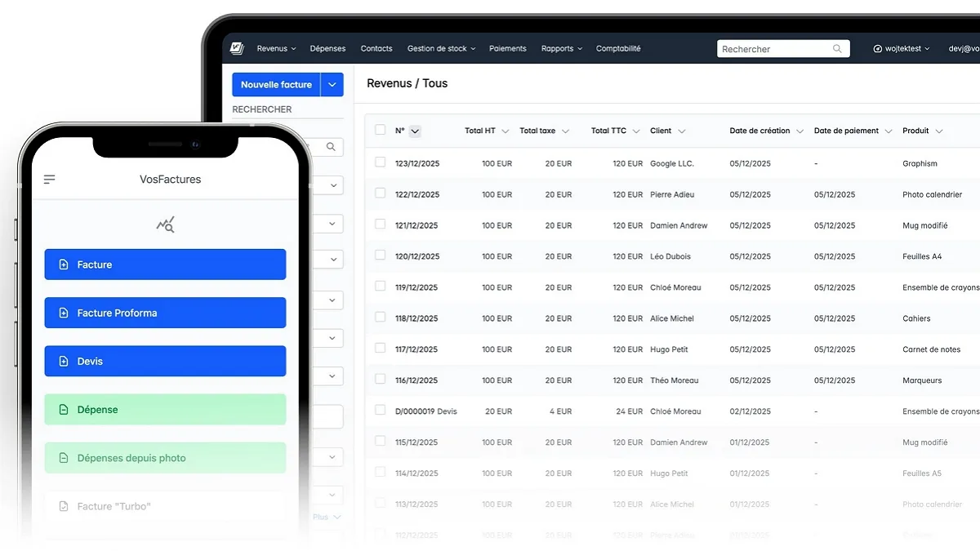
Task: Check the box for D/0000019 Devis
Action: (x=380, y=411)
